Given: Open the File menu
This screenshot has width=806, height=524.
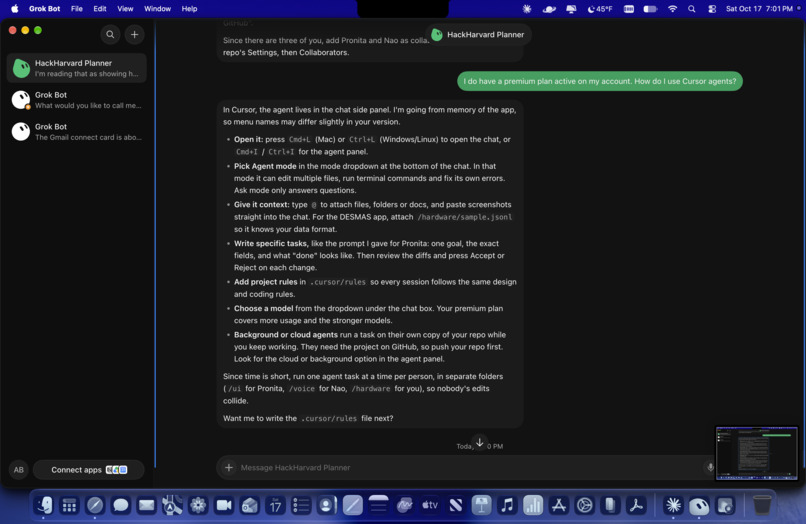Looking at the screenshot, I should point(77,9).
